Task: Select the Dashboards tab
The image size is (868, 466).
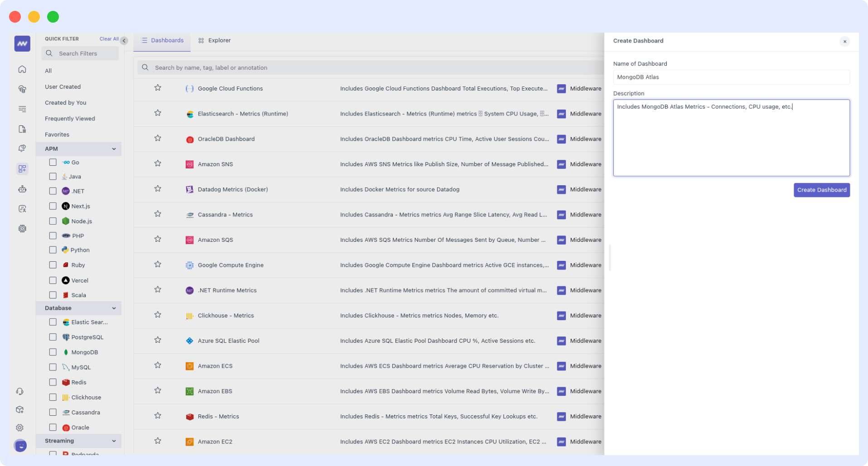Action: pos(167,40)
